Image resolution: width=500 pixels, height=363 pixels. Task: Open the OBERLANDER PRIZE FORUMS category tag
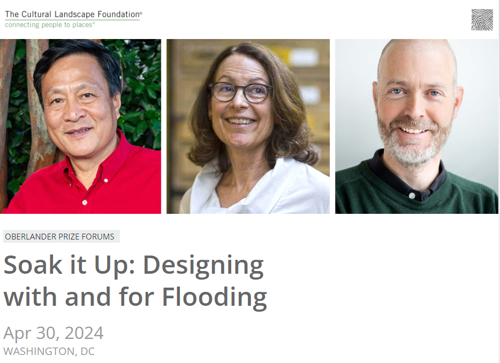(x=61, y=237)
